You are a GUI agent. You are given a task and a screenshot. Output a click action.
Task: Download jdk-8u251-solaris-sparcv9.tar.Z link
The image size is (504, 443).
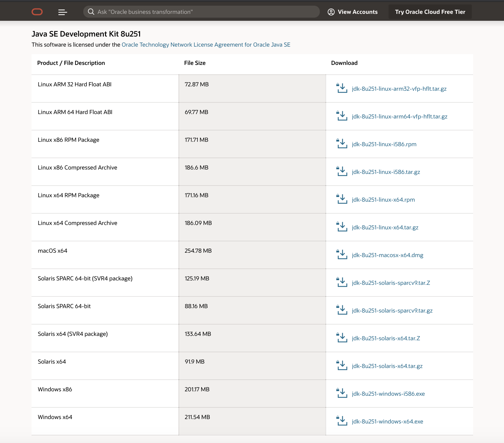pos(391,283)
